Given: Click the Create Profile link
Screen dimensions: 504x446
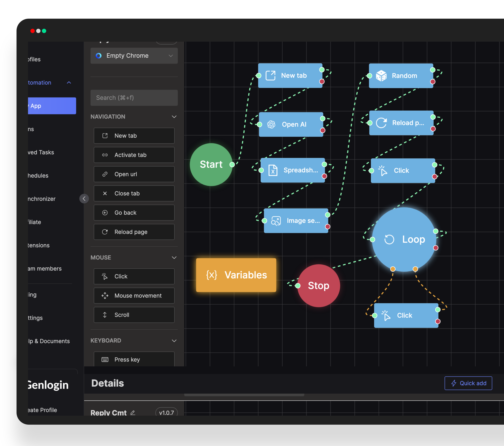Looking at the screenshot, I should point(42,410).
